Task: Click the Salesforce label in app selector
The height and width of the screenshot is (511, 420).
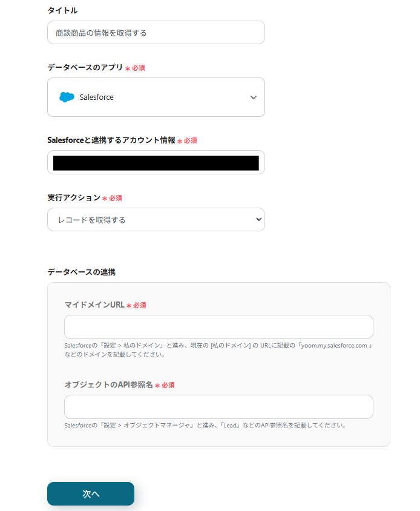Action: [97, 97]
